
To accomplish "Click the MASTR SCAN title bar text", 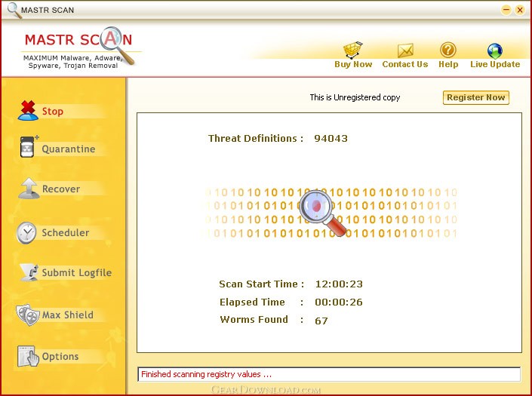I will pos(48,10).
